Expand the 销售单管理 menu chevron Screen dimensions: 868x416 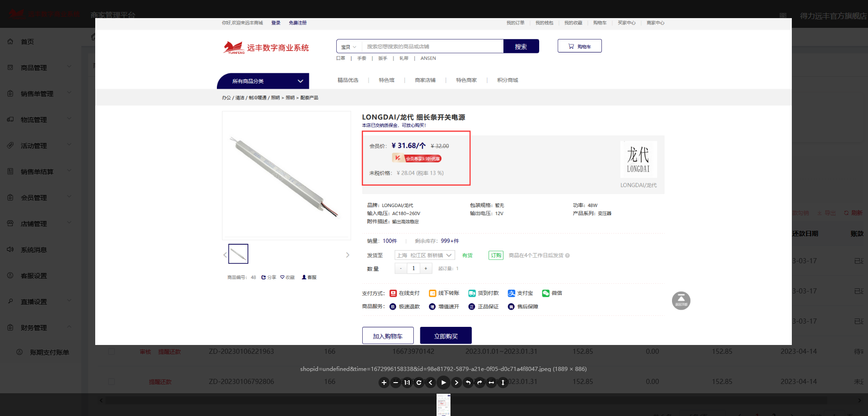coord(69,92)
